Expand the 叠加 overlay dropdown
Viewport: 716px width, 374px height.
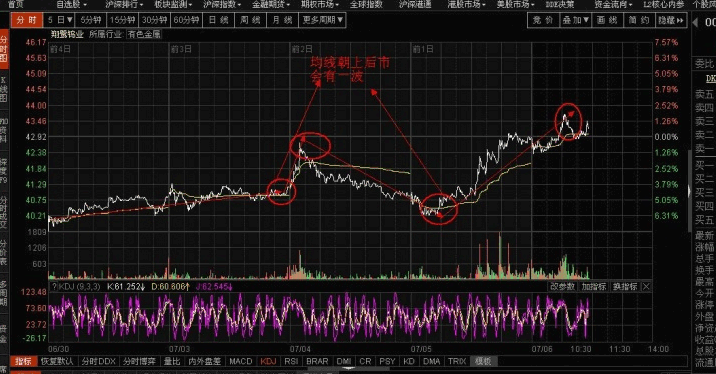point(575,20)
